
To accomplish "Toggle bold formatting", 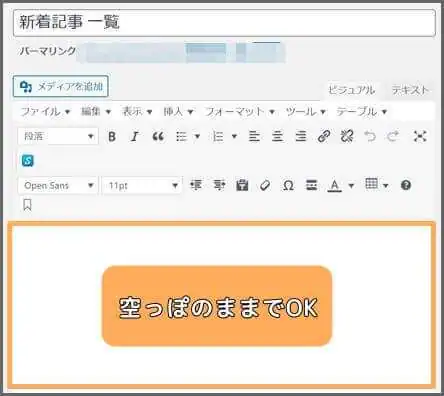I will (x=112, y=136).
